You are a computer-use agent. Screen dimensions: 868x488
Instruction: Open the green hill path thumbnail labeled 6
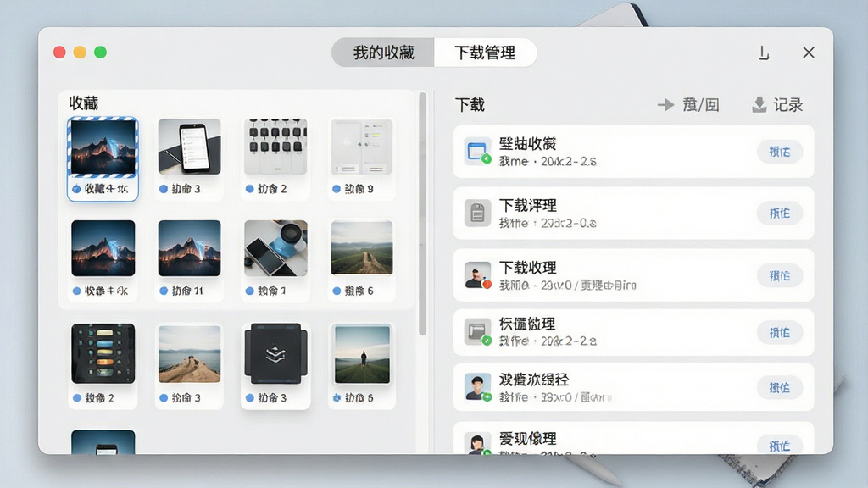tap(362, 247)
